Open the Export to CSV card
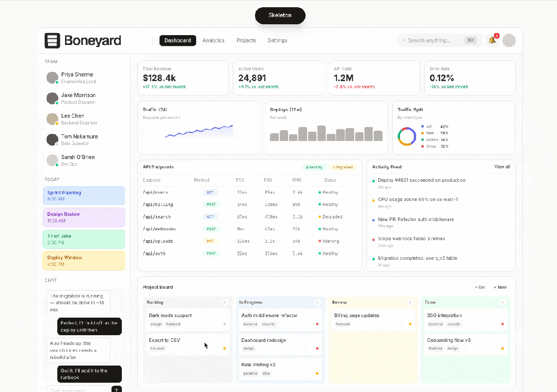This screenshot has height=392, width=557. [187, 343]
